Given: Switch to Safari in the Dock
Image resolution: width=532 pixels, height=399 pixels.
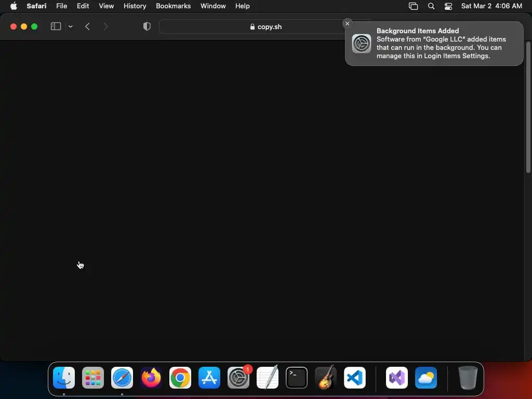Looking at the screenshot, I should tap(122, 378).
